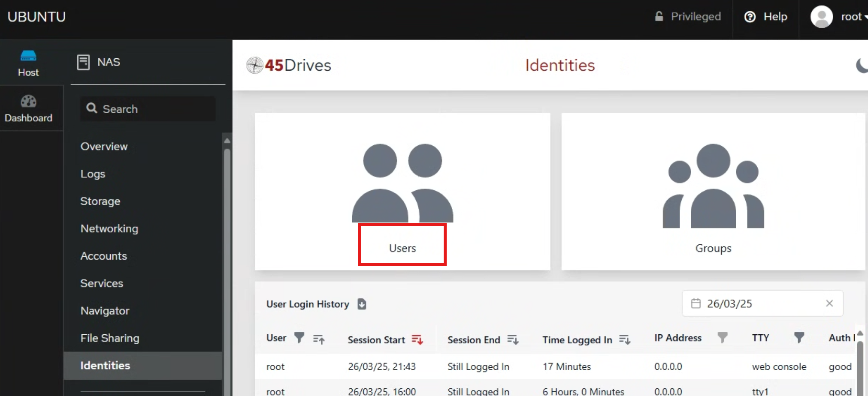Filter the TTY column
This screenshot has width=868, height=396.
pos(799,338)
